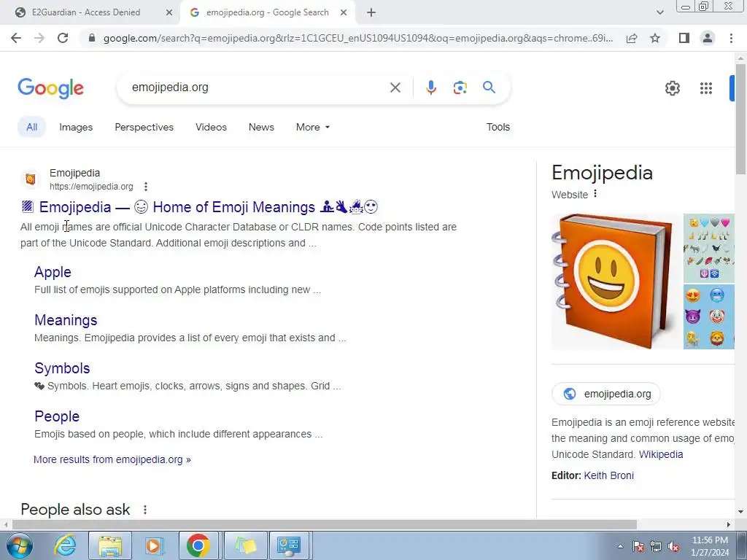Start voice search with microphone
This screenshot has height=560, width=747.
click(x=430, y=87)
